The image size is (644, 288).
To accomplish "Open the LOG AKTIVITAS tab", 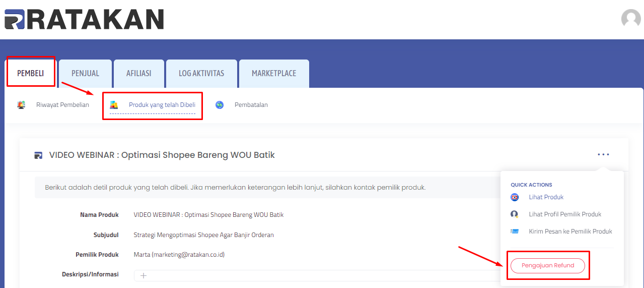I will [x=201, y=73].
